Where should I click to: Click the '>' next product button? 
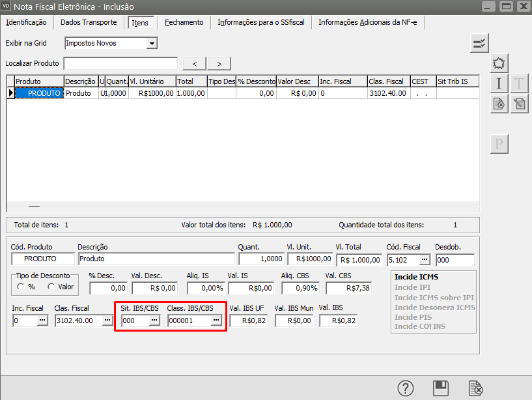pos(219,63)
